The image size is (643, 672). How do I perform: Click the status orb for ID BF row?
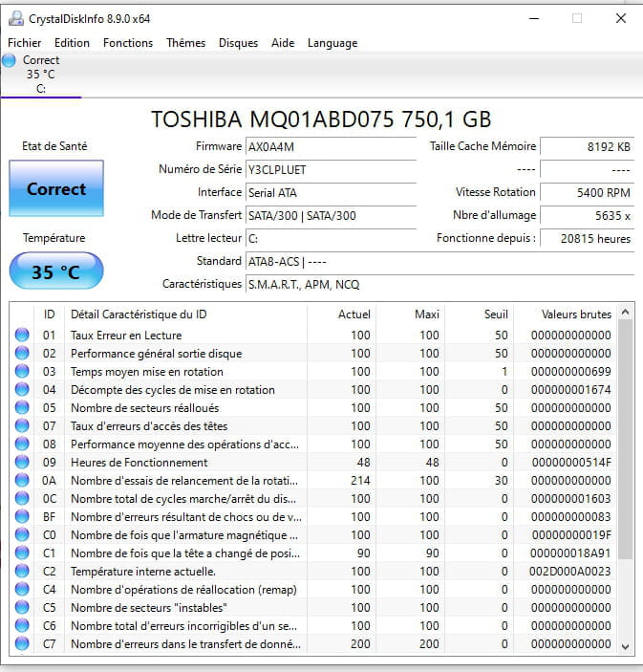[22, 516]
